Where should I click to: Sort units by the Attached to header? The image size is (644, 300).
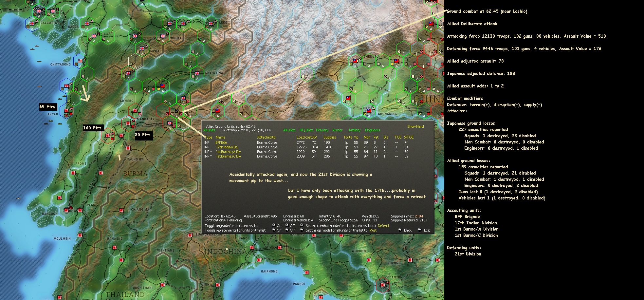[266, 137]
